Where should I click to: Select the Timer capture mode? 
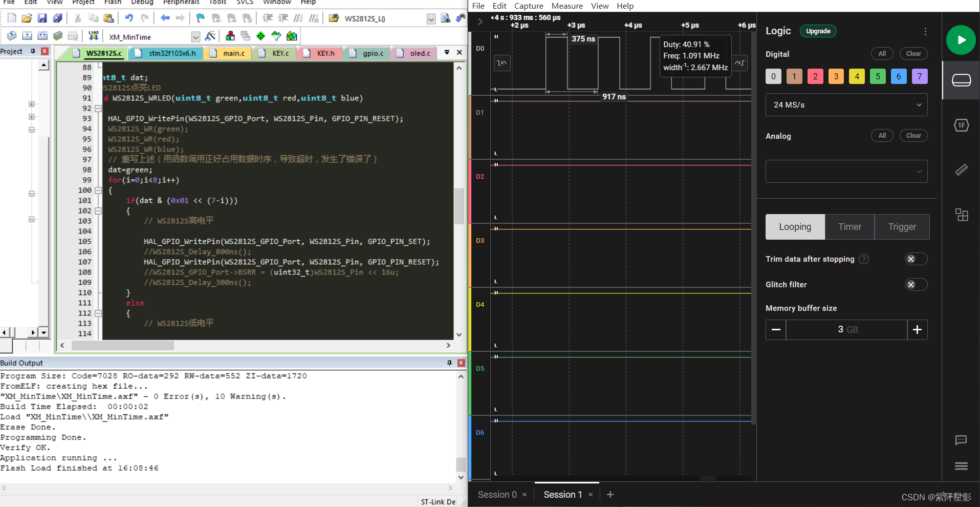(850, 227)
